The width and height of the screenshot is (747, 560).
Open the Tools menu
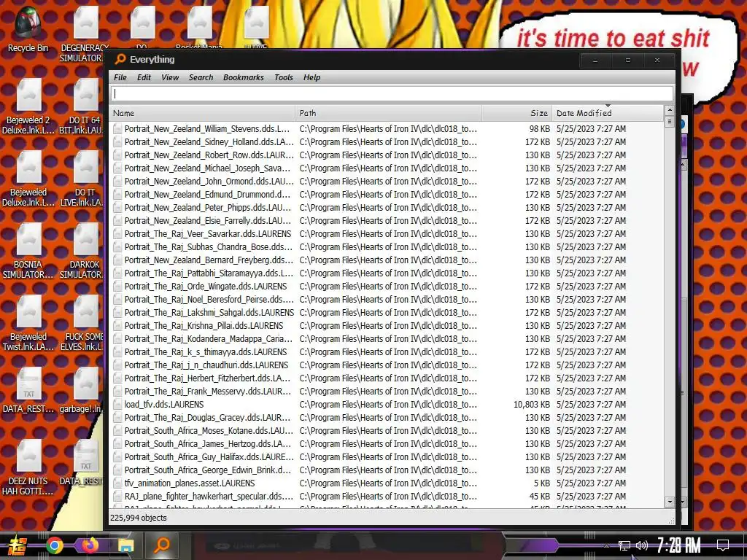point(284,77)
